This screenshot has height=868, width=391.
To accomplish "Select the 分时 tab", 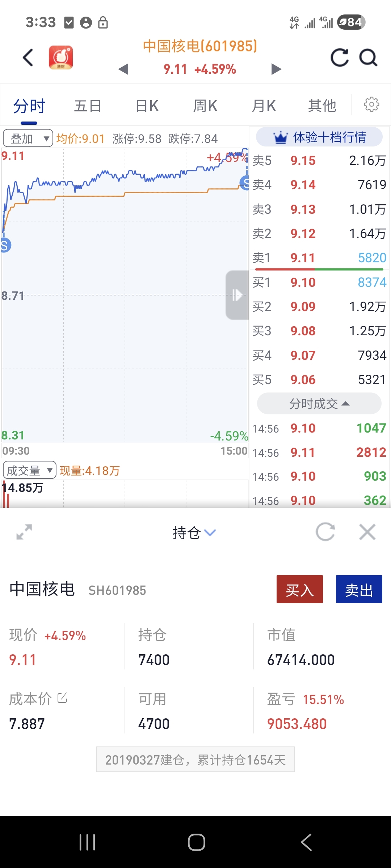I will point(29,106).
